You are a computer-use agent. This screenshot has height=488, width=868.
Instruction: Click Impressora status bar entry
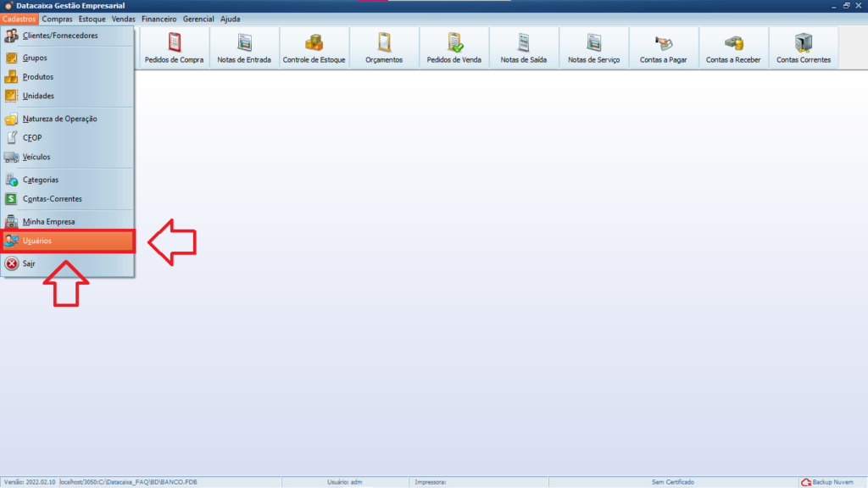click(x=430, y=482)
